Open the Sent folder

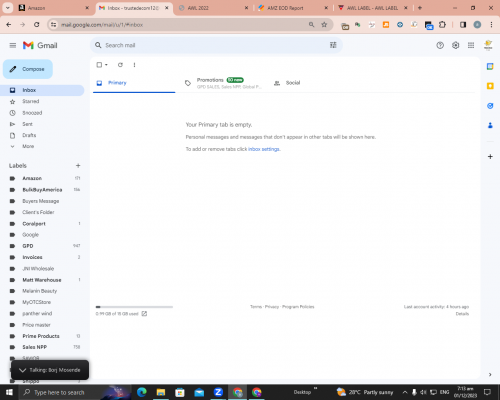42,124
